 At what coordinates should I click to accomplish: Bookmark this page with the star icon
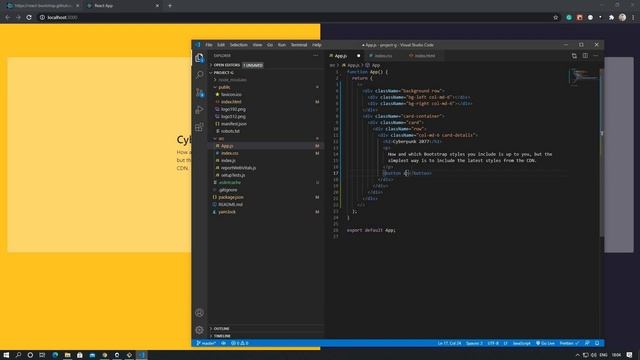[x=556, y=18]
